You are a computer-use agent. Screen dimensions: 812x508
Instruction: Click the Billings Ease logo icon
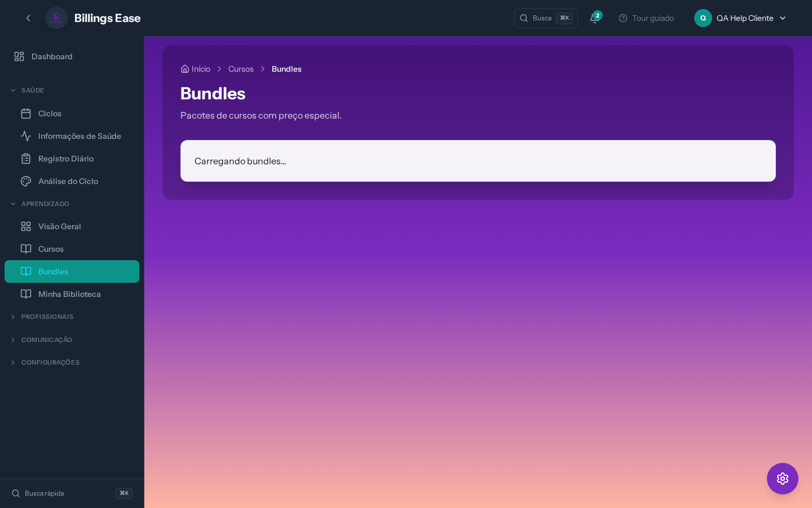pos(56,18)
